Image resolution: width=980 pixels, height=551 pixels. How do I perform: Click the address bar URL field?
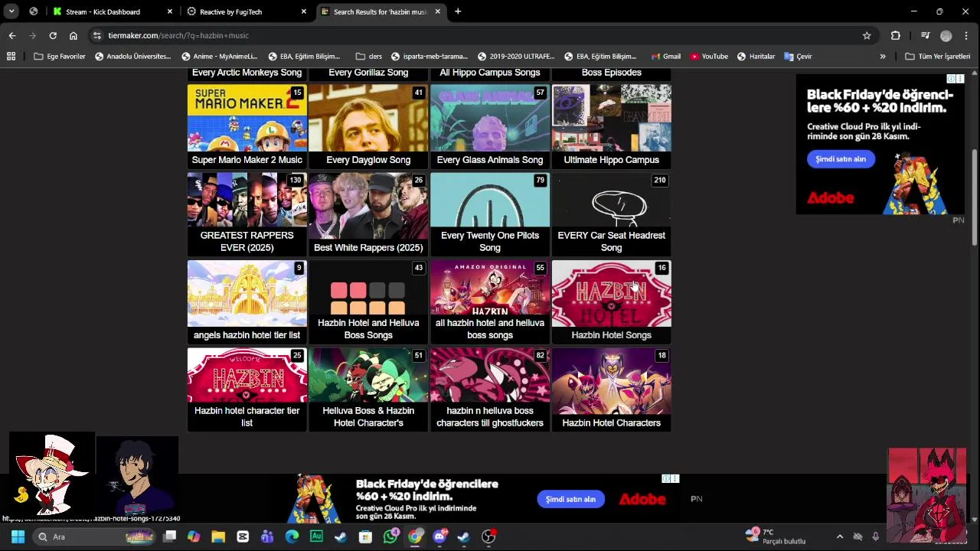tap(479, 35)
